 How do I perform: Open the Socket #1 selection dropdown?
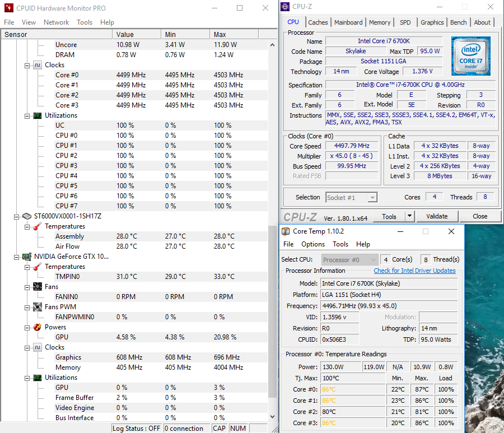pos(351,197)
